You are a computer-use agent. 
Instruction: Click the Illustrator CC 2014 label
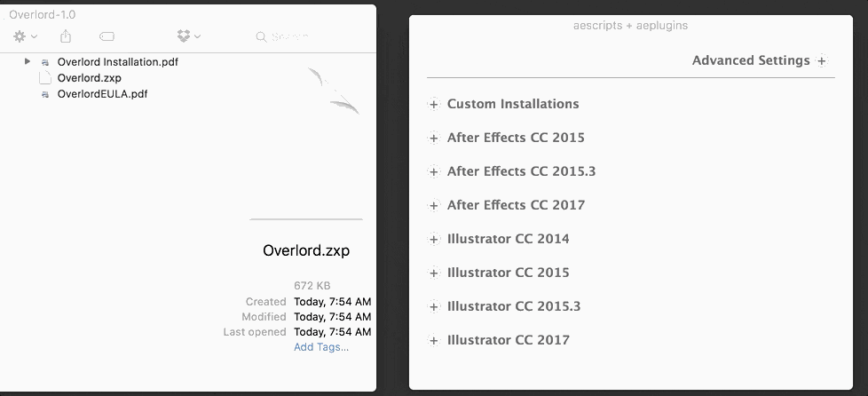click(509, 239)
